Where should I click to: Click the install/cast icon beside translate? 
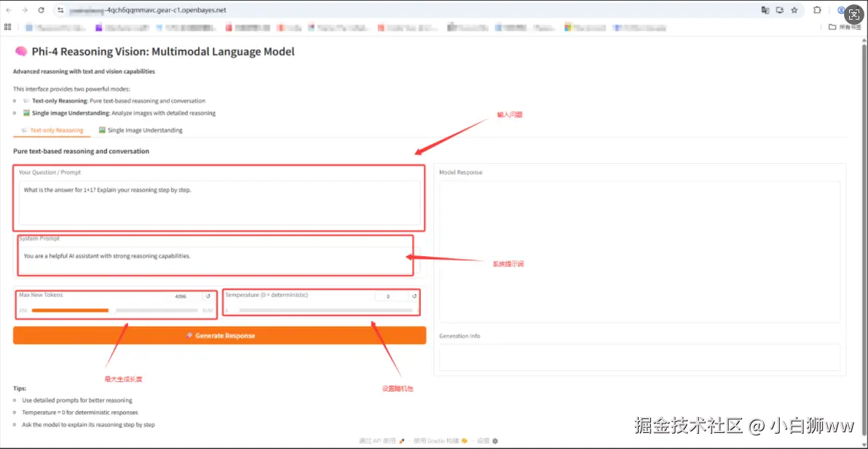(780, 10)
